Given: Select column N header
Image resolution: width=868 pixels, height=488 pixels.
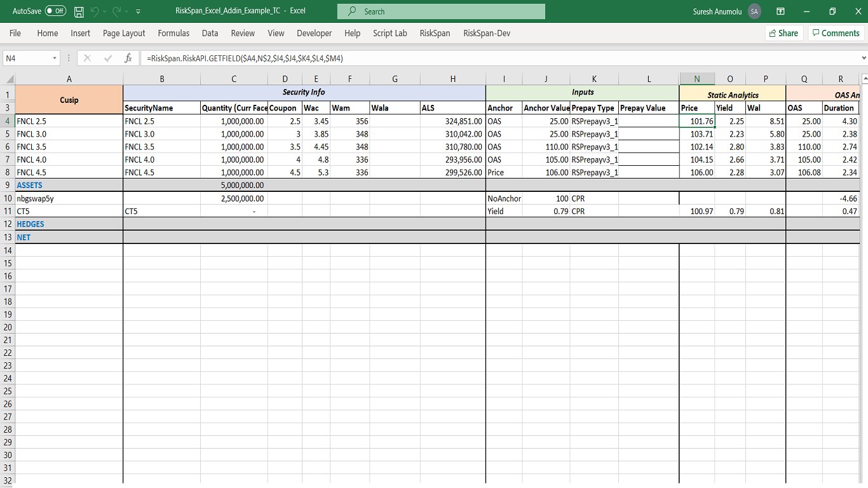Looking at the screenshot, I should (697, 79).
